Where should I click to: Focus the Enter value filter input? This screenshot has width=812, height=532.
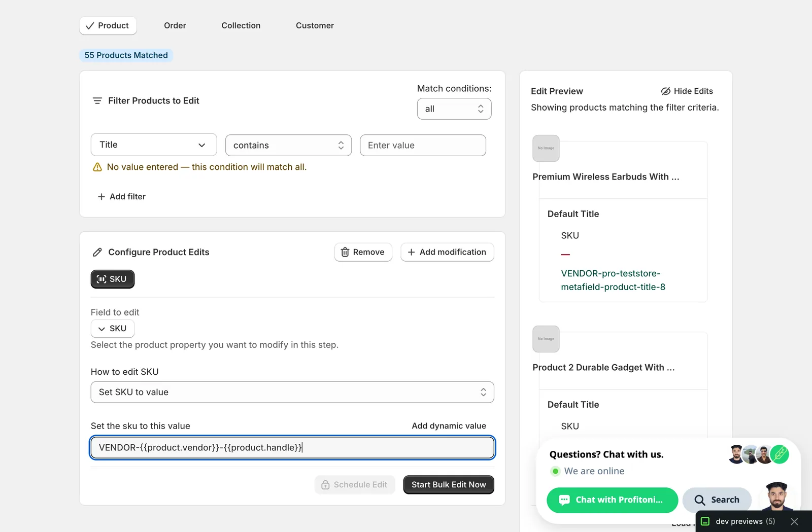(423, 145)
